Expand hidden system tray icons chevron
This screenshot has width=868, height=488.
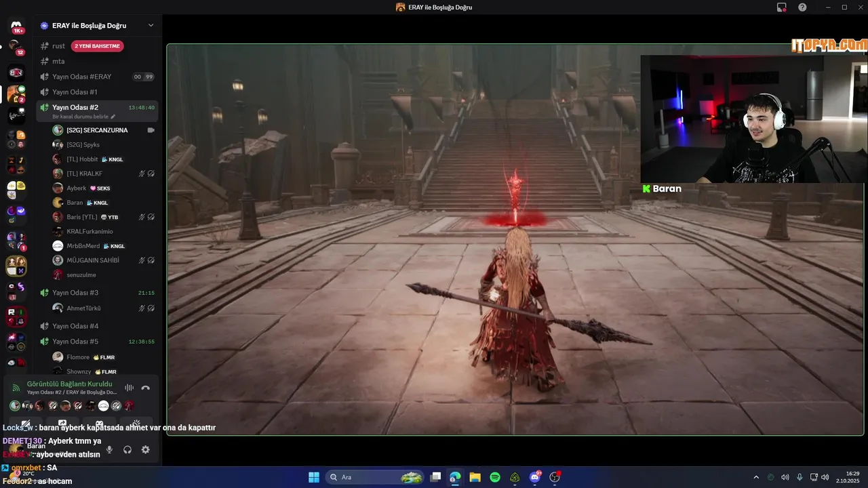click(756, 477)
